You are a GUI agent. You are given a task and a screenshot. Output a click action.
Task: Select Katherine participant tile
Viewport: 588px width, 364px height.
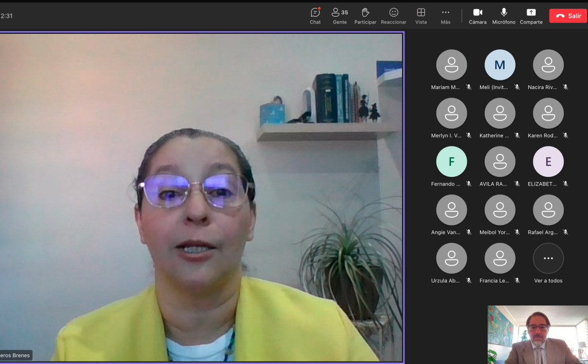point(500,114)
